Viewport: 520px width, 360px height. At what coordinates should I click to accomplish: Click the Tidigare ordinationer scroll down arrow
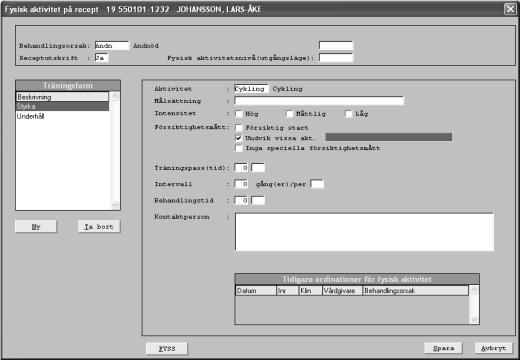pos(474,319)
